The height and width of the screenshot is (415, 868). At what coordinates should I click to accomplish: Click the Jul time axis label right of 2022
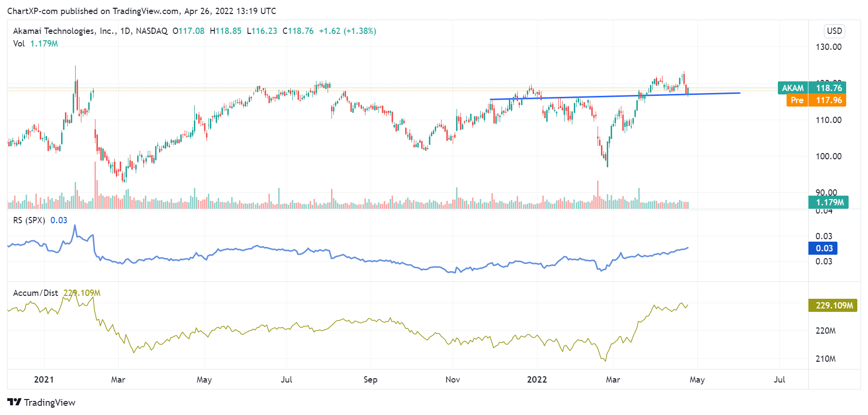pyautogui.click(x=779, y=380)
